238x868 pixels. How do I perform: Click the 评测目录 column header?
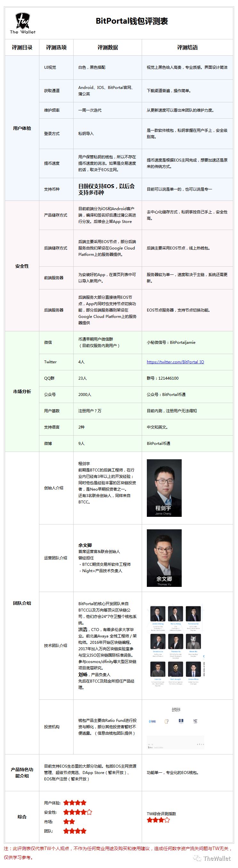click(22, 48)
